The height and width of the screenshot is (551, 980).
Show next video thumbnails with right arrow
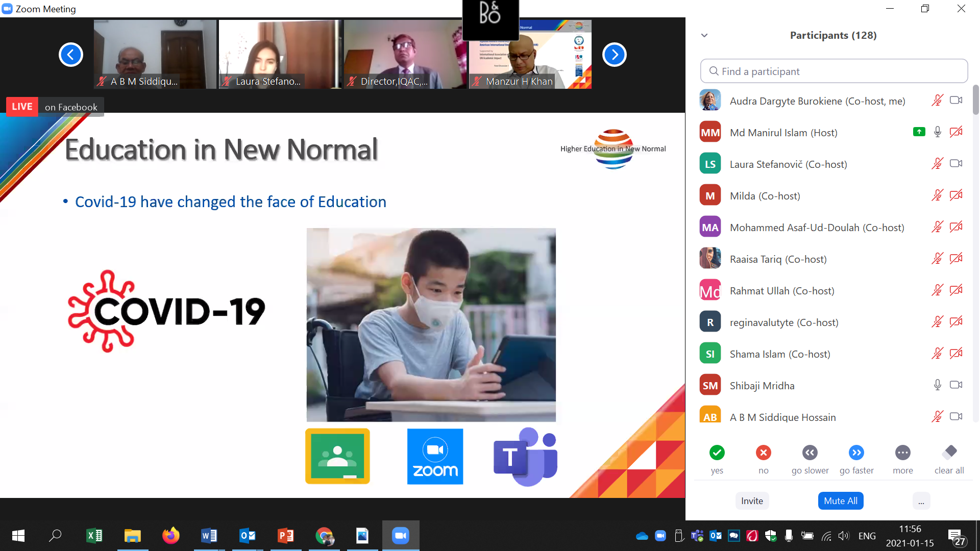615,55
